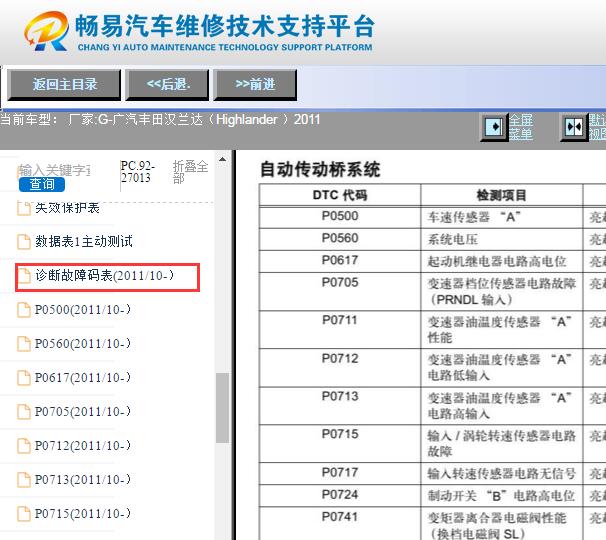Image resolution: width=606 pixels, height=540 pixels.
Task: Click the left tree scrollbar thumb
Action: coord(222,407)
